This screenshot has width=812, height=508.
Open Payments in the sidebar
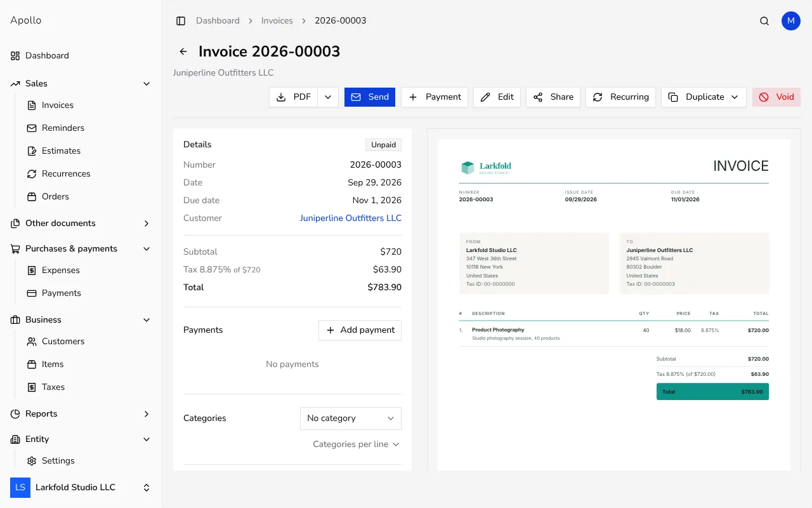tap(89, 293)
